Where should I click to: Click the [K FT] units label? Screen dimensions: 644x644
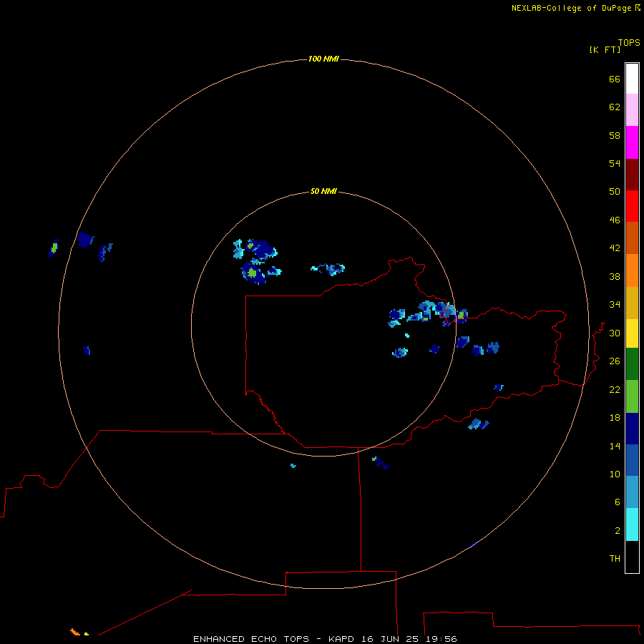pyautogui.click(x=605, y=49)
